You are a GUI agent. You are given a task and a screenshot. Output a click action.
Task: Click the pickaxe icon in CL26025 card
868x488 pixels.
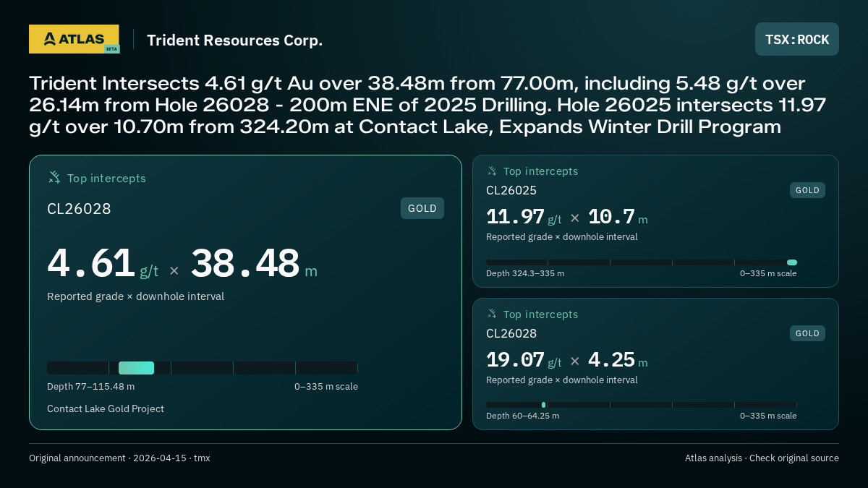pos(492,171)
